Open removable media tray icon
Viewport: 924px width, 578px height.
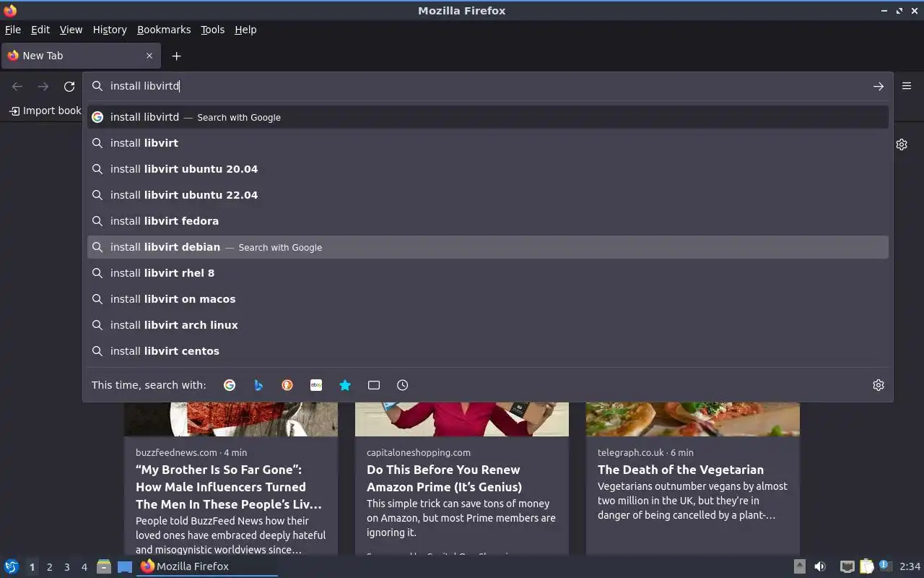pyautogui.click(x=800, y=566)
